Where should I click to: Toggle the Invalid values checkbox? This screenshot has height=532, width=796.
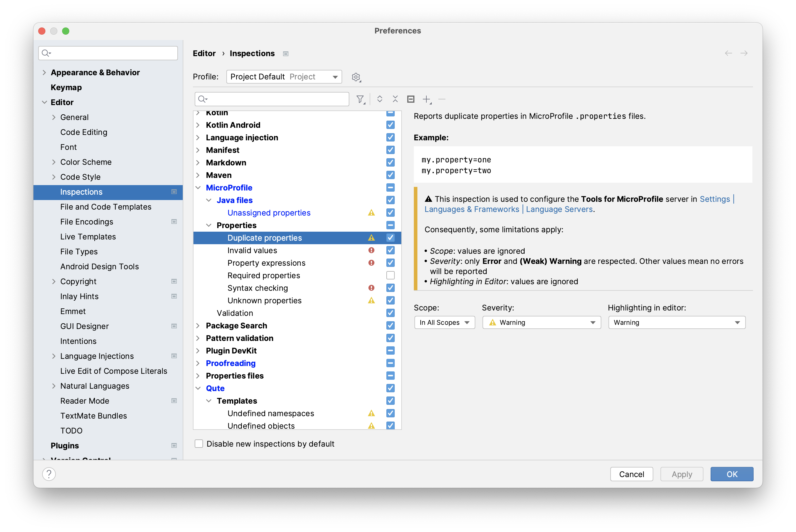390,250
